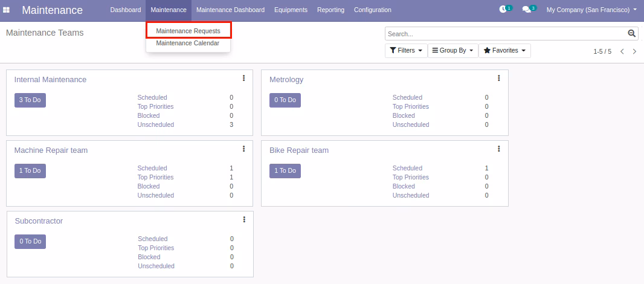Click Metrology's 0 To Do button
The image size is (644, 284).
coord(285,100)
